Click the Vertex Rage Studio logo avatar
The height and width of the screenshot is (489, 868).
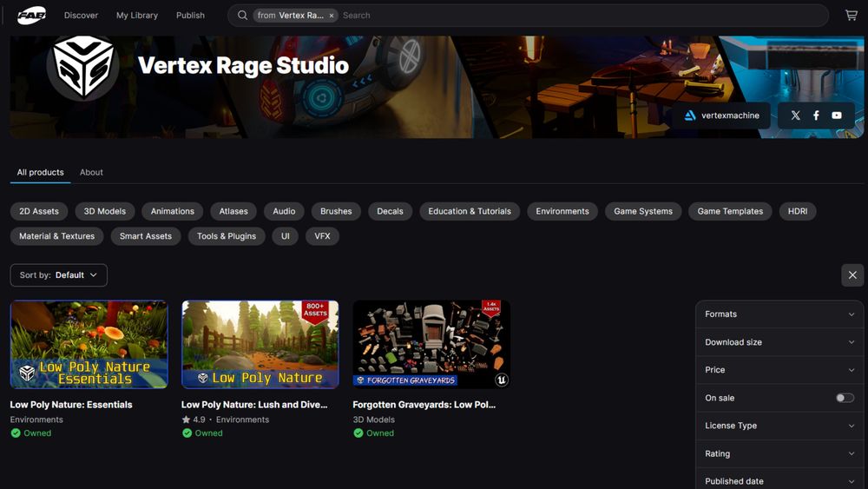point(83,67)
